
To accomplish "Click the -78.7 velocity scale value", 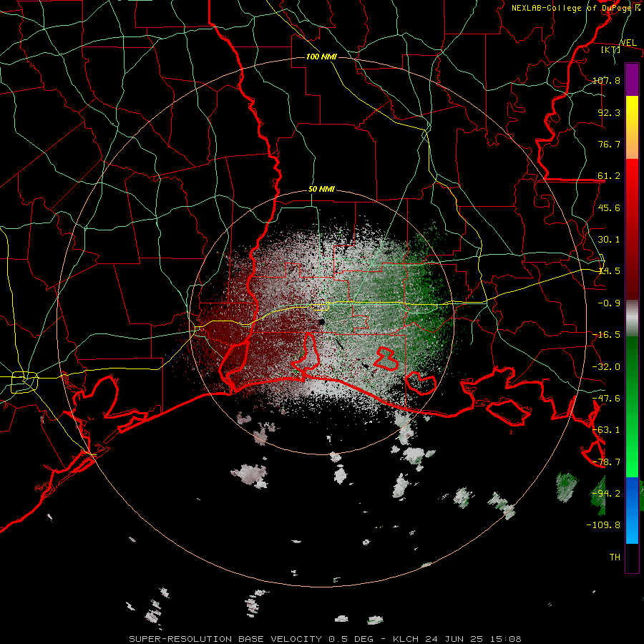I will coord(606,462).
